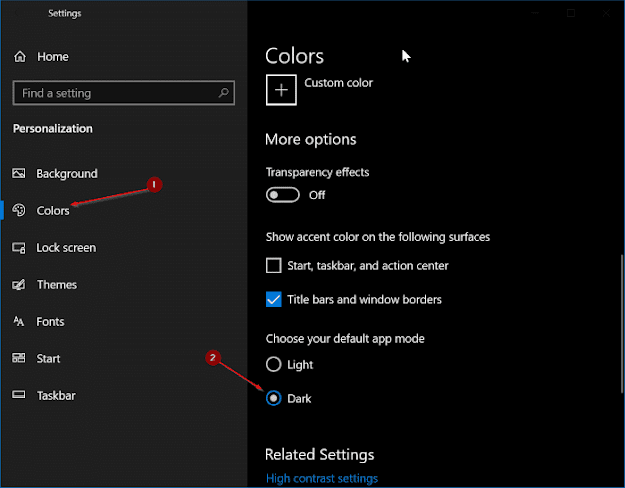Screen dimensions: 625x488
Task: Open the Lock screen settings page
Action: click(66, 247)
